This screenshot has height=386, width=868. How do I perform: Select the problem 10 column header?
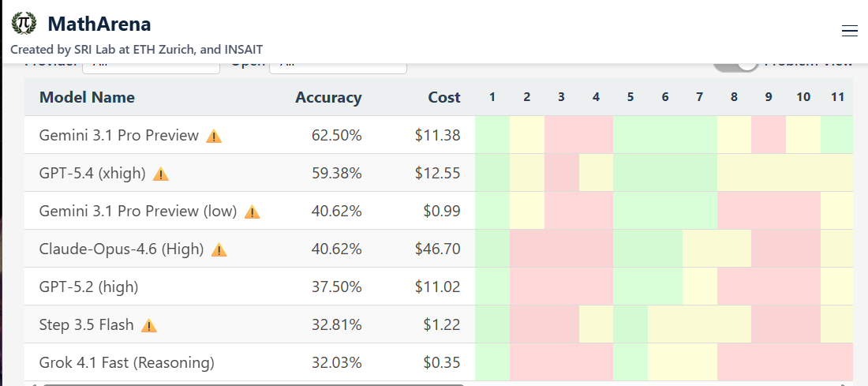pos(803,97)
